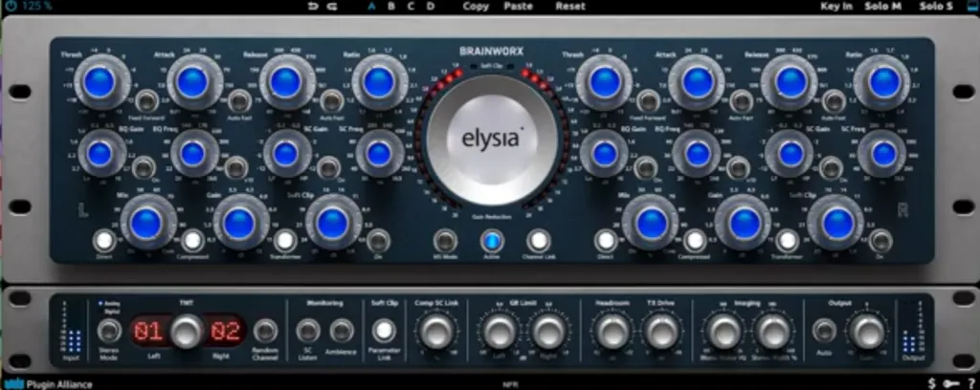Switch SC Gain On for L channel

pos(328,167)
